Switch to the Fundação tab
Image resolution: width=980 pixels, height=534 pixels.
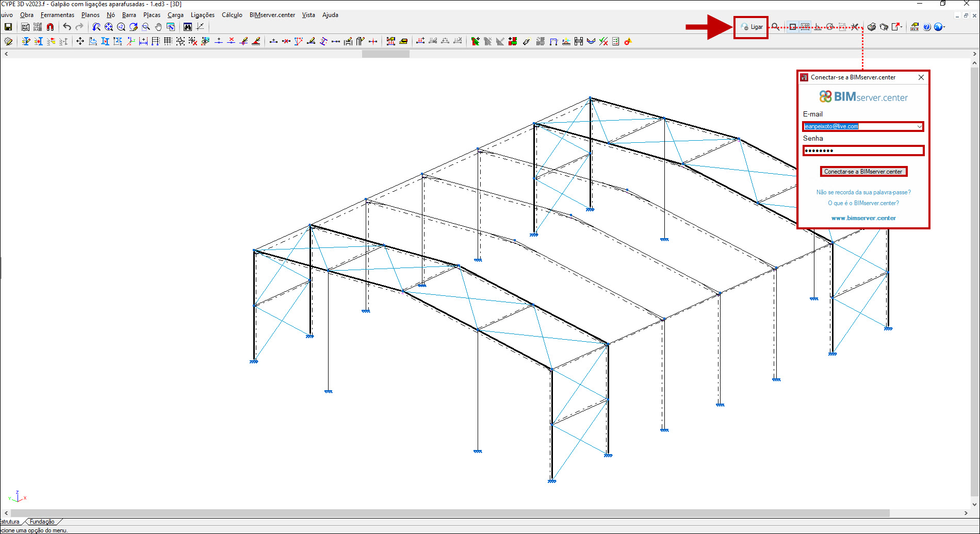pos(42,522)
